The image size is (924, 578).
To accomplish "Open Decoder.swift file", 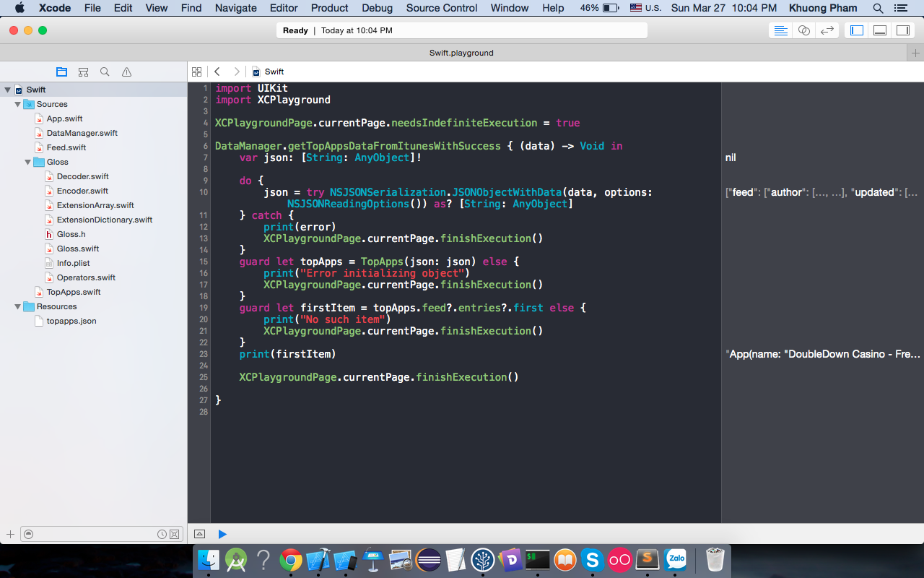I will 82,176.
